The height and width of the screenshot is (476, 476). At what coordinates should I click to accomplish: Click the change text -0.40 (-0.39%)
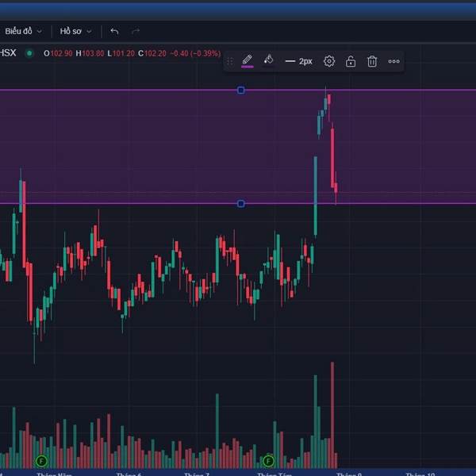[195, 53]
